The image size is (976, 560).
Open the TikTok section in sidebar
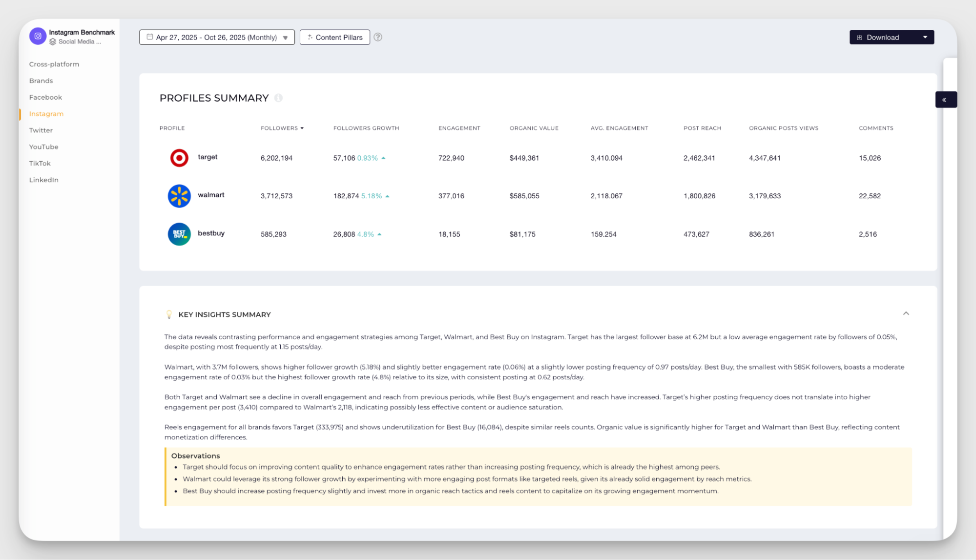tap(40, 163)
